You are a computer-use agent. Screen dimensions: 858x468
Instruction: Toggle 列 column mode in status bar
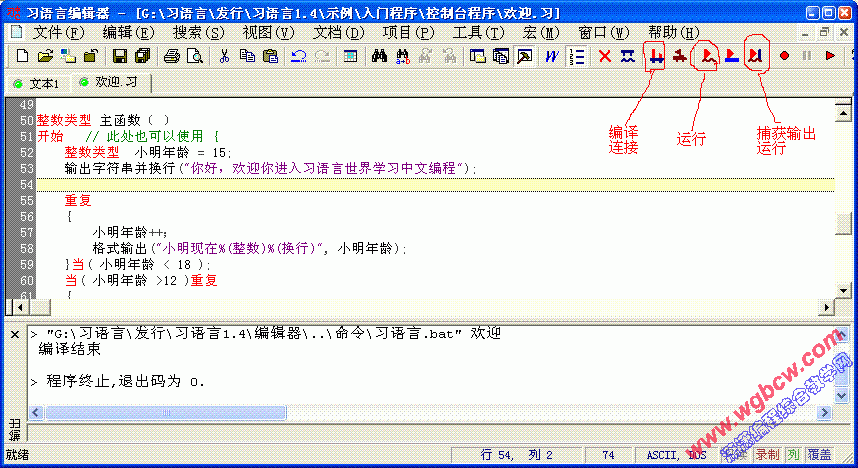793,454
